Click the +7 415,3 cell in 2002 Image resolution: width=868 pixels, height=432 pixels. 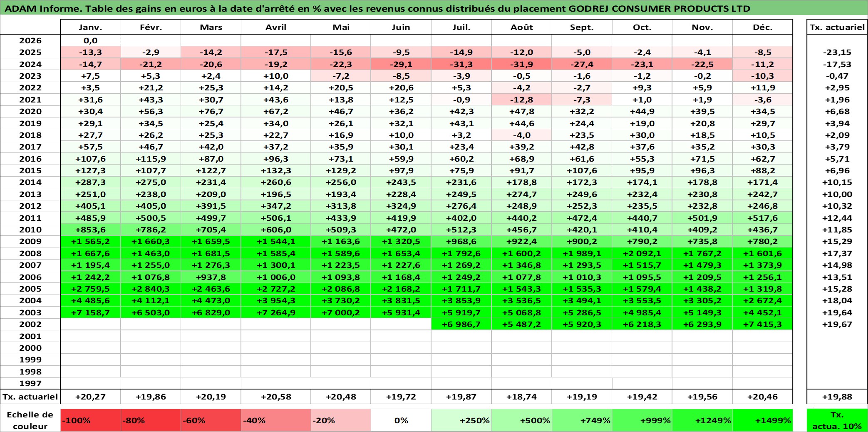(763, 324)
